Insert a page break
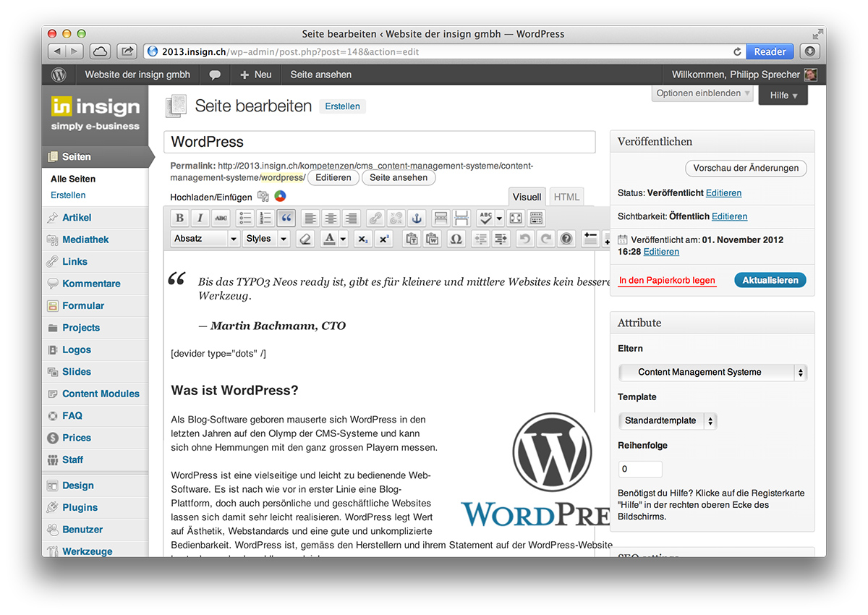868x615 pixels. (x=461, y=218)
